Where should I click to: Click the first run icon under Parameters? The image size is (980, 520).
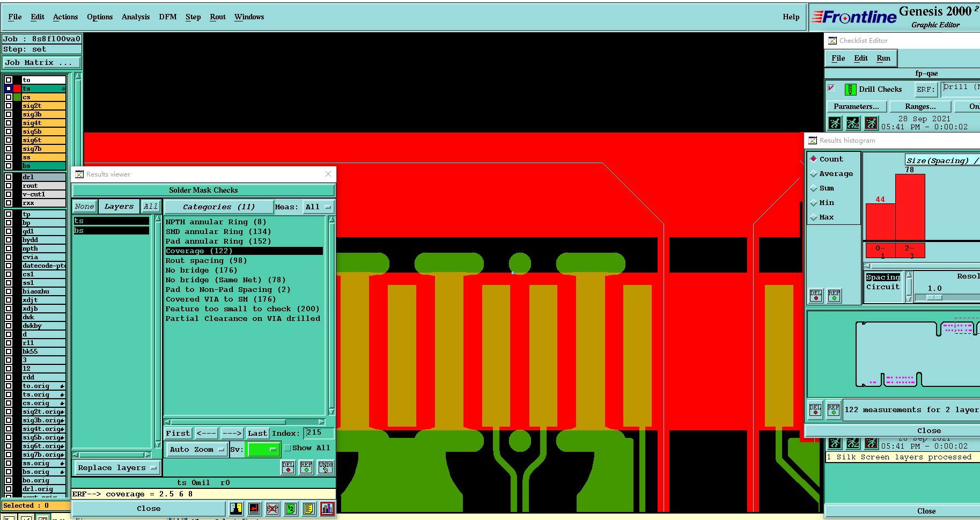click(x=835, y=123)
